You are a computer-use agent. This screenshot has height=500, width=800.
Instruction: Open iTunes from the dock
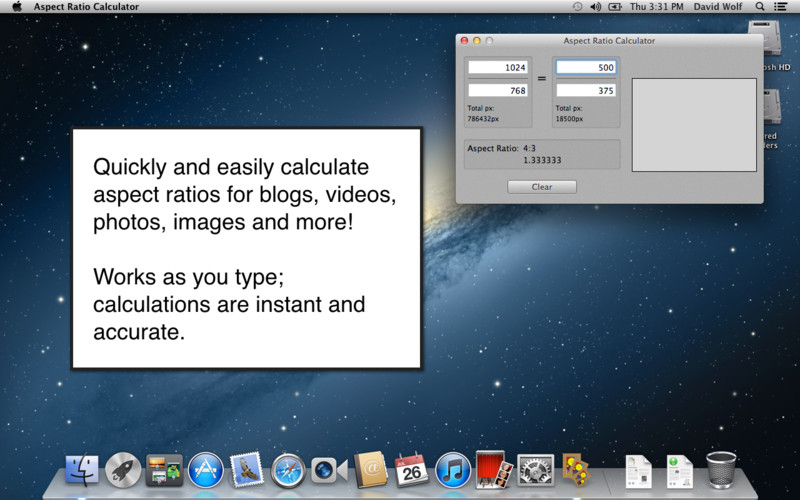[453, 470]
